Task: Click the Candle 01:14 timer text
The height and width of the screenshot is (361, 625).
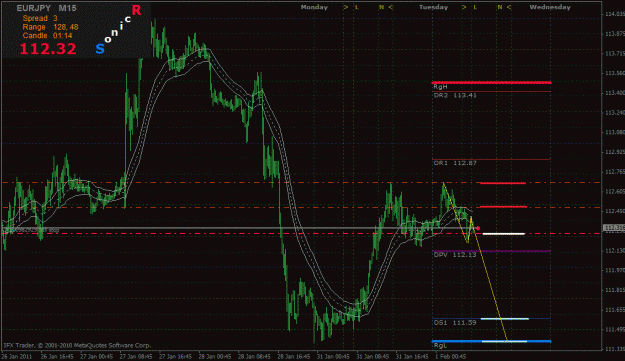Action: click(x=47, y=35)
